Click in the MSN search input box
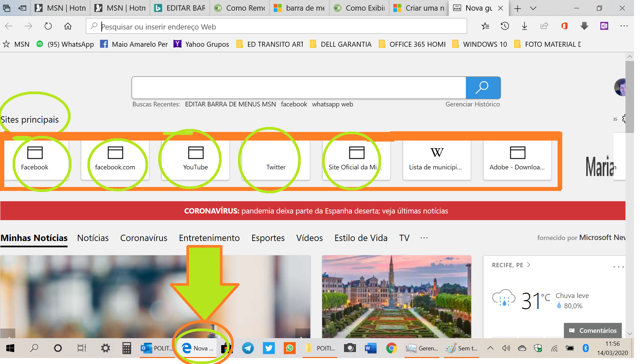 pos(298,88)
